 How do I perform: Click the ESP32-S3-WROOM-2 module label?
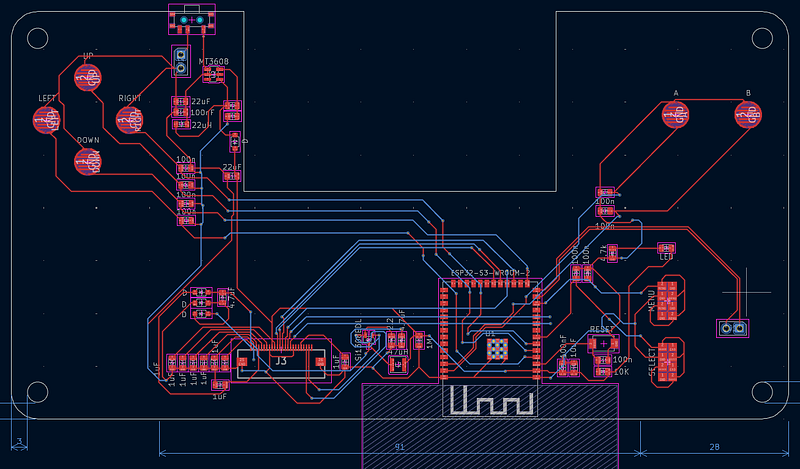490,273
